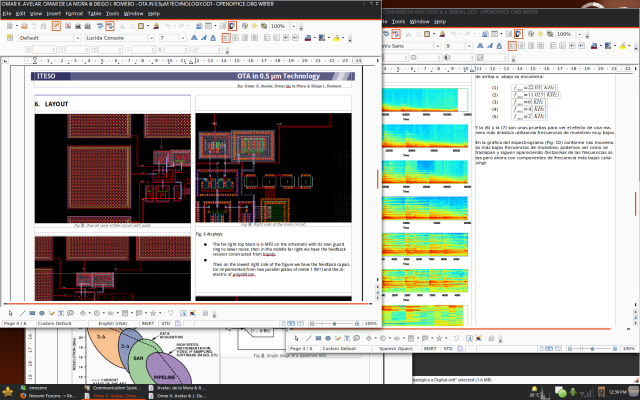Viewport: 640px width, 400px height.
Task: Open the Navigator star icon in front window
Action: [254, 26]
